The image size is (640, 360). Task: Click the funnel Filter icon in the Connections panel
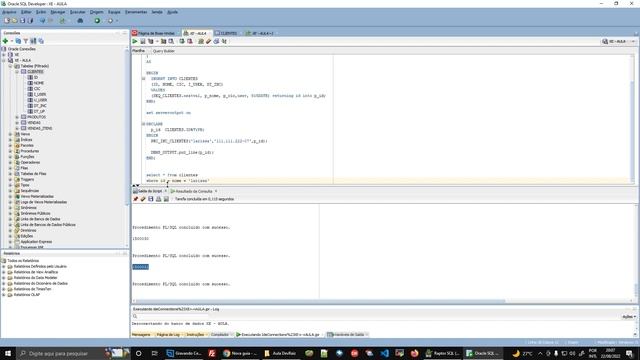(26, 41)
